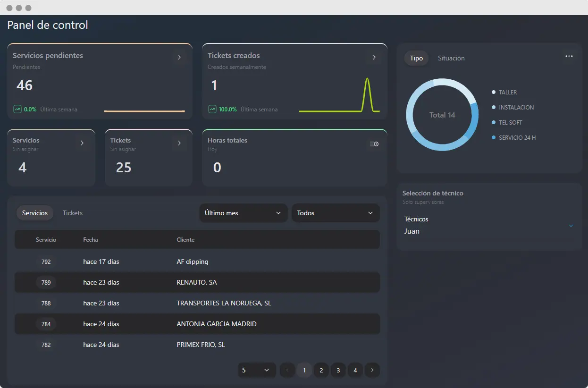Go to results page 3
The image size is (588, 388).
(x=338, y=370)
